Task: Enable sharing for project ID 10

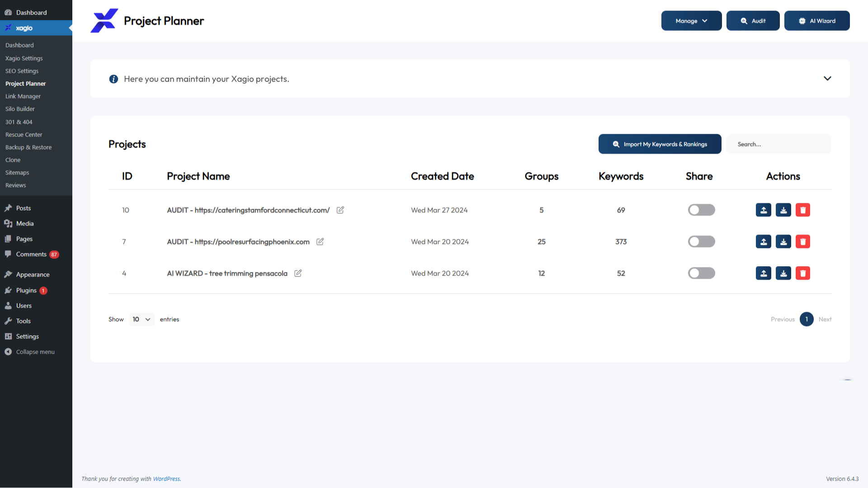Action: [x=701, y=210]
